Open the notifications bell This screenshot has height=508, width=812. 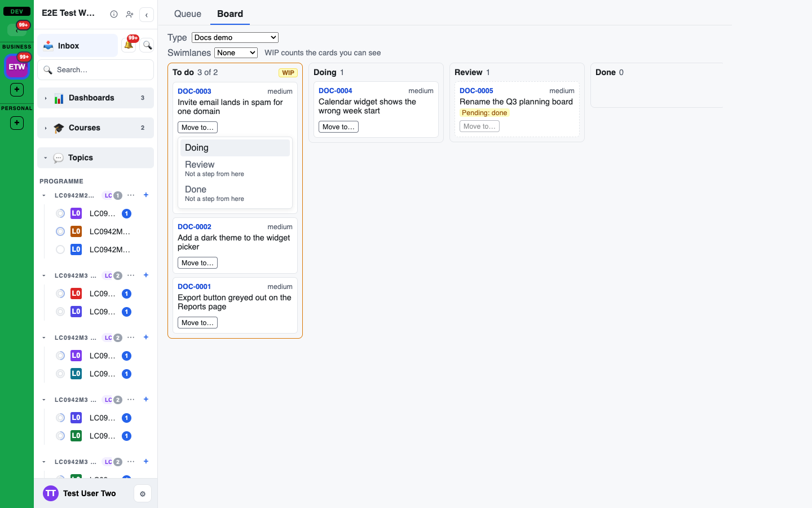click(129, 45)
